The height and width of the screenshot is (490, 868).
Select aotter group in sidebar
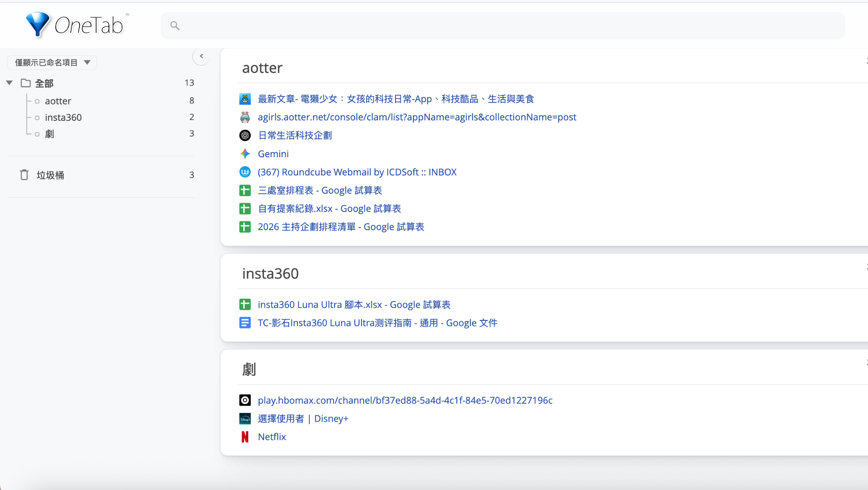click(58, 101)
